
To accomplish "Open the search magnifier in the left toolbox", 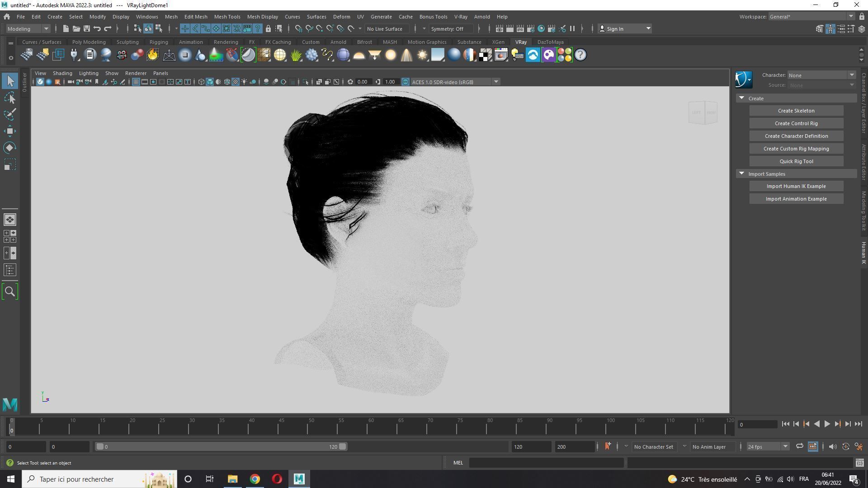I will pos(10,291).
